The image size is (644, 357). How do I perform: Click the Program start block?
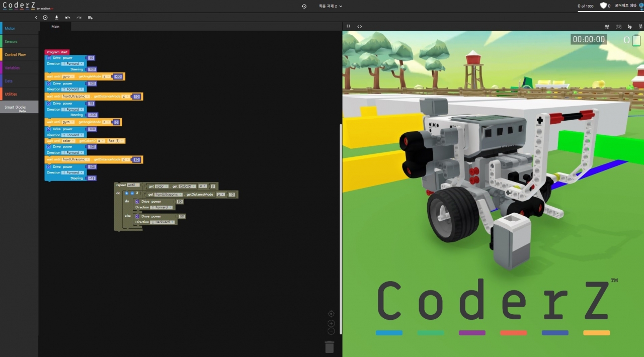(57, 52)
